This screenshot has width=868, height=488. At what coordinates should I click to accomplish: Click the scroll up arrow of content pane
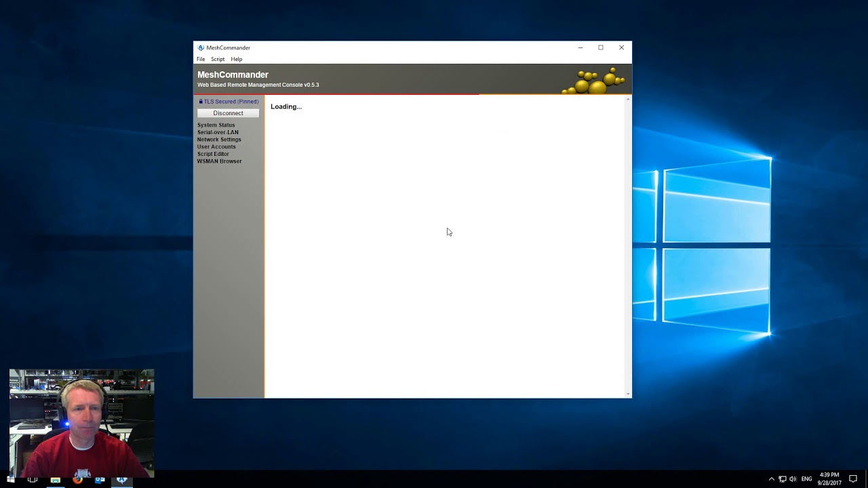click(628, 100)
